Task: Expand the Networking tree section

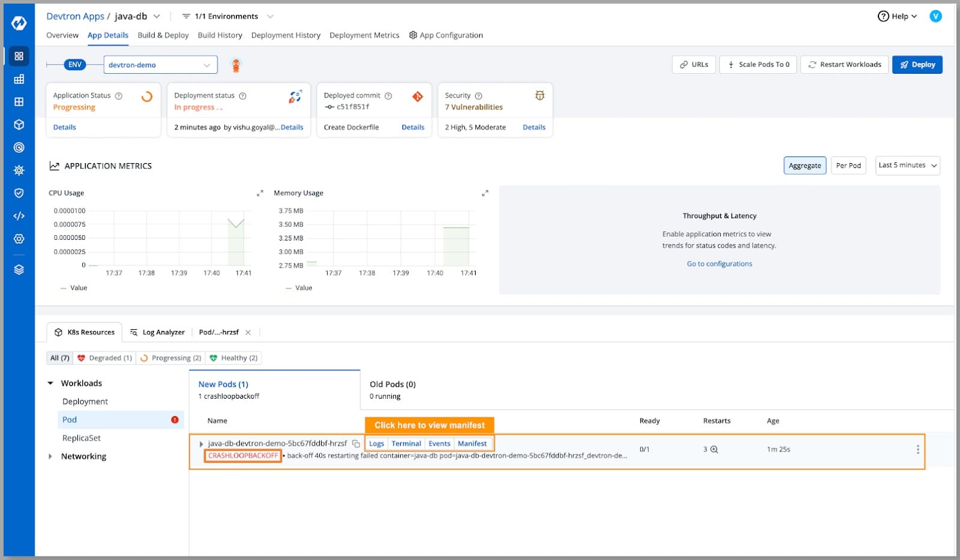Action: click(x=50, y=456)
